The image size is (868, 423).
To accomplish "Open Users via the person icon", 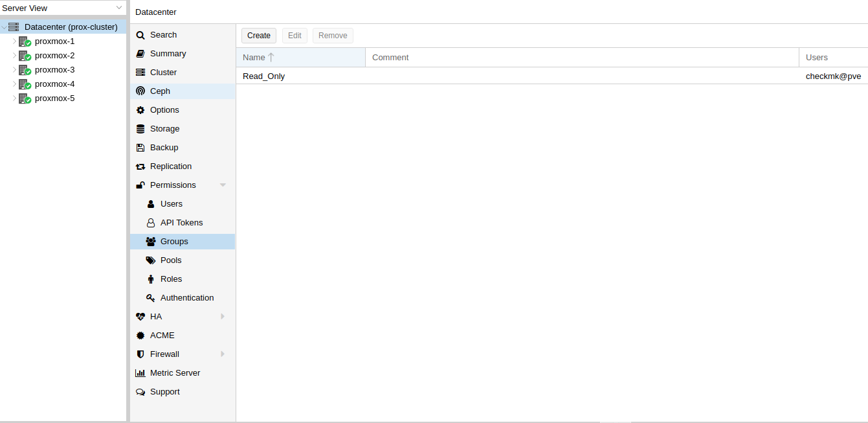I will [151, 203].
